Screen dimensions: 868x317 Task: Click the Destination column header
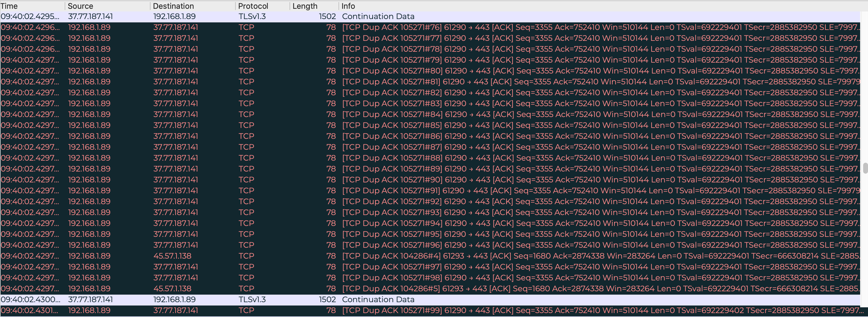(x=192, y=6)
